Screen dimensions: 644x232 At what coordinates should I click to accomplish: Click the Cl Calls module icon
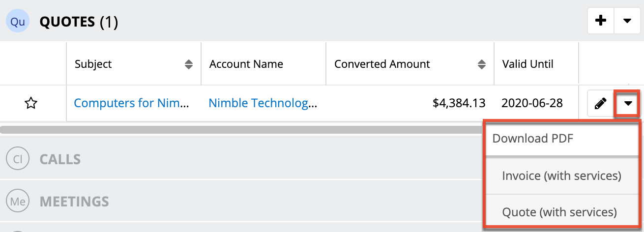[x=17, y=159]
